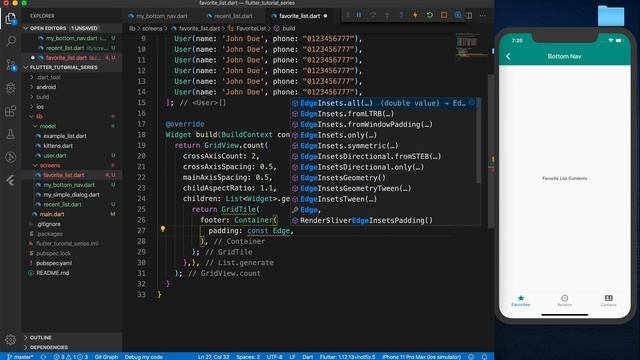
Task: Open the notifications bell in status bar
Action: point(484,357)
